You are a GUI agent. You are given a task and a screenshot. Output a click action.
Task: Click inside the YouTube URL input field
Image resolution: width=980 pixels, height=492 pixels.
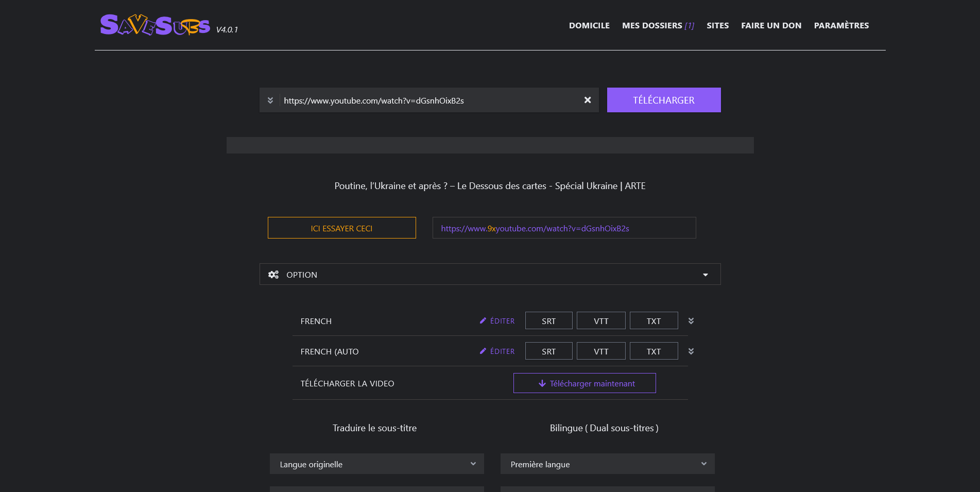click(427, 100)
